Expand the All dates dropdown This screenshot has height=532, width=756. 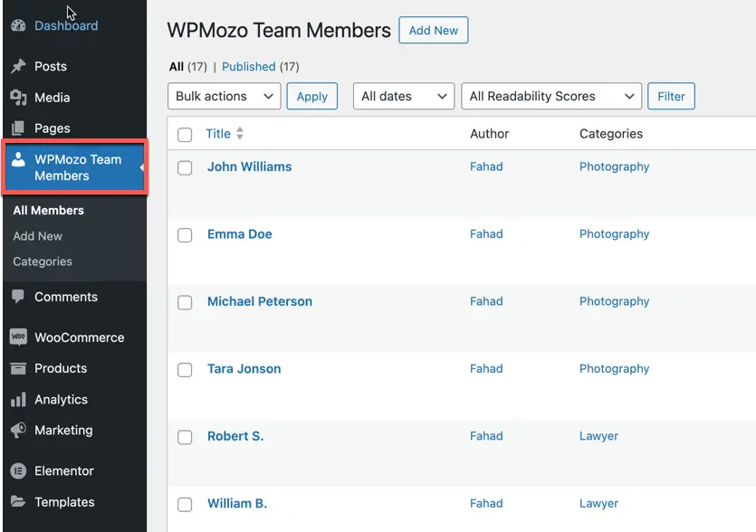point(404,96)
